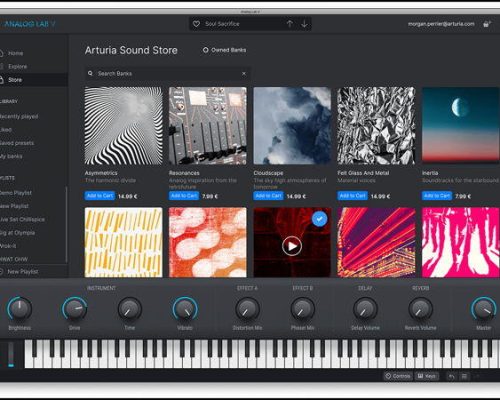This screenshot has height=400, width=500.
Task: Go to next preset with the down arrow
Action: pos(304,24)
